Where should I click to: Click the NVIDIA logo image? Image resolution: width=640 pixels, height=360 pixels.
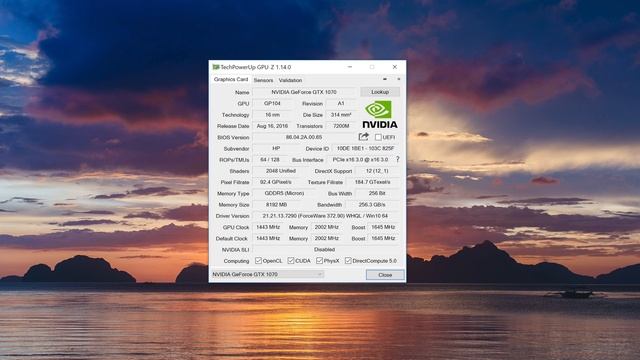380,115
